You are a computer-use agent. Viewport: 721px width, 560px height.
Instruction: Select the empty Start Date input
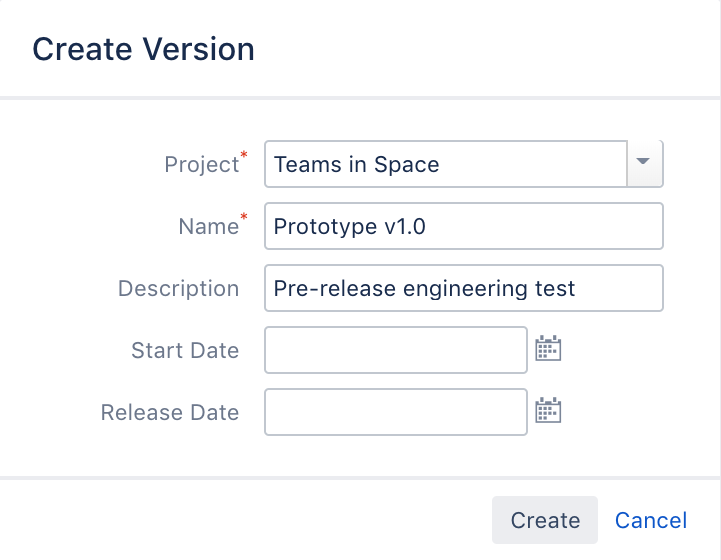[395, 349]
